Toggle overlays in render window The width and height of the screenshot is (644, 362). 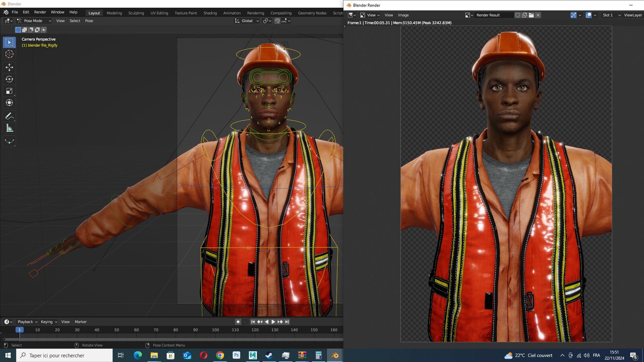point(588,15)
